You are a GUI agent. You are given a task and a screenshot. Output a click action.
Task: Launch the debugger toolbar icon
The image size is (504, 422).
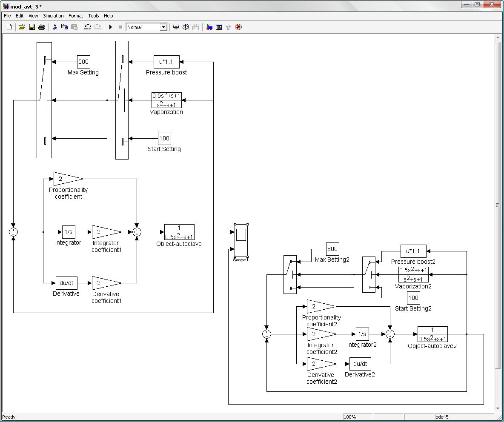point(238,27)
